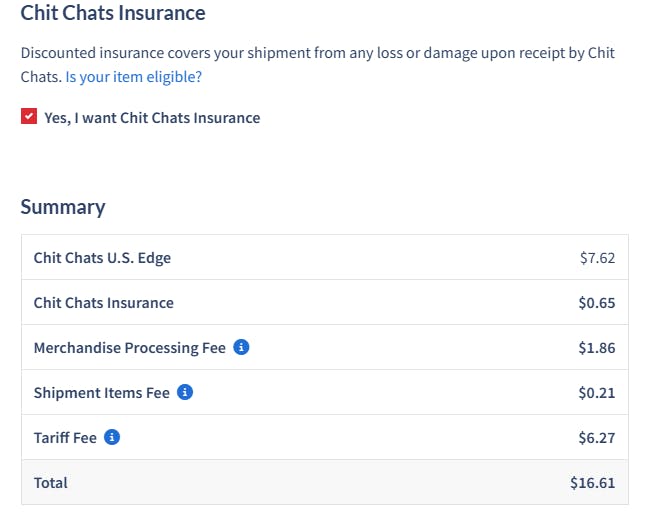Click the $0.65 insurance amount
This screenshot has height=520, width=654.
click(597, 303)
